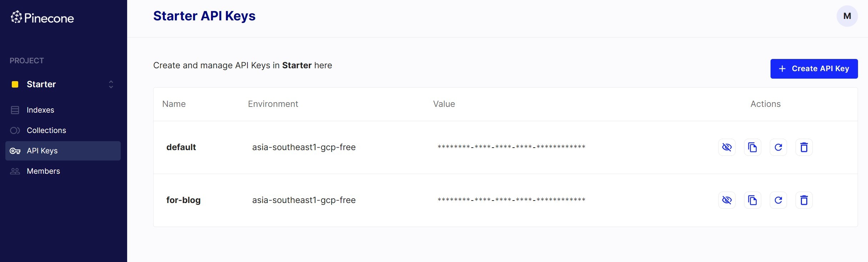This screenshot has width=868, height=262.
Task: Select the Starter project name
Action: point(41,84)
